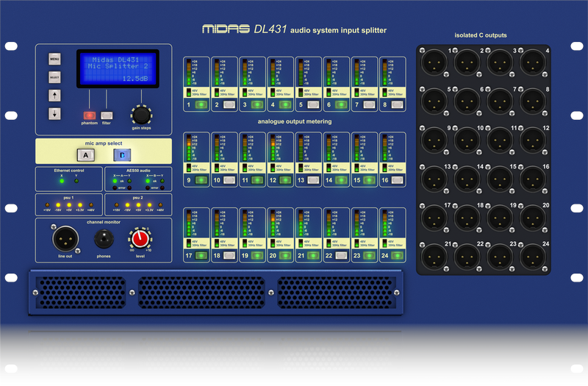
Task: Click isolated C output XLR connector 5
Action: pos(434,101)
